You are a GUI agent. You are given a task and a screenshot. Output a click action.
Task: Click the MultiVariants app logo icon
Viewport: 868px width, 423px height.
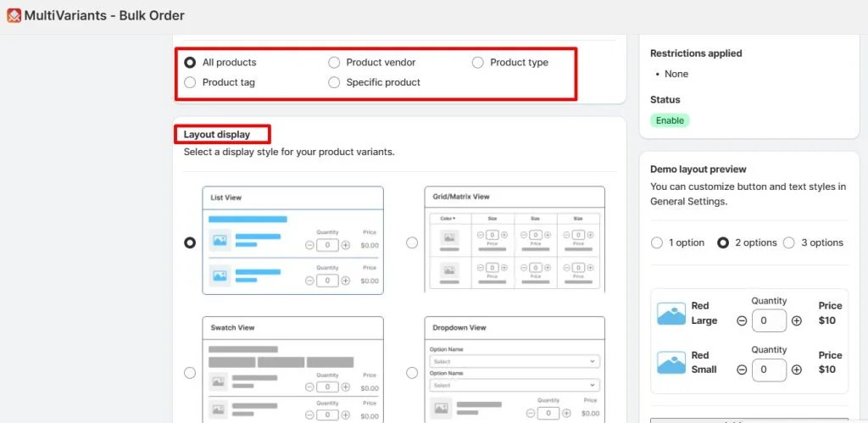coord(14,15)
